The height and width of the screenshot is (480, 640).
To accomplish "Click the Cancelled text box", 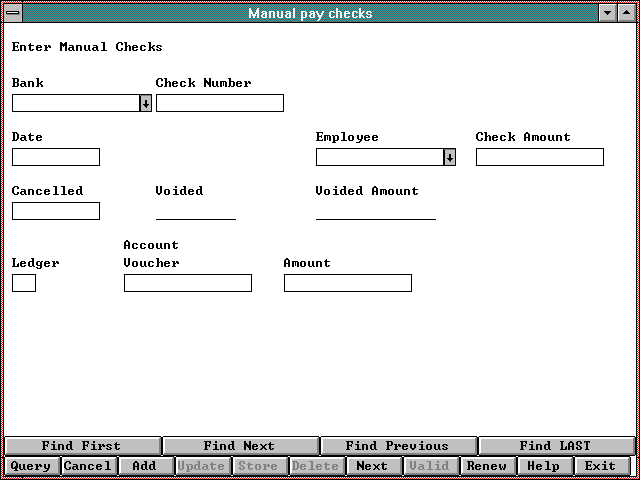I will [x=56, y=211].
